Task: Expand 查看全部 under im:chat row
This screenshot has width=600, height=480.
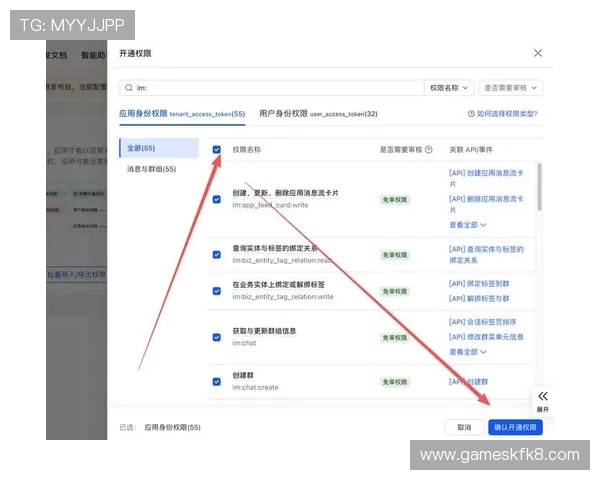Action: 468,351
